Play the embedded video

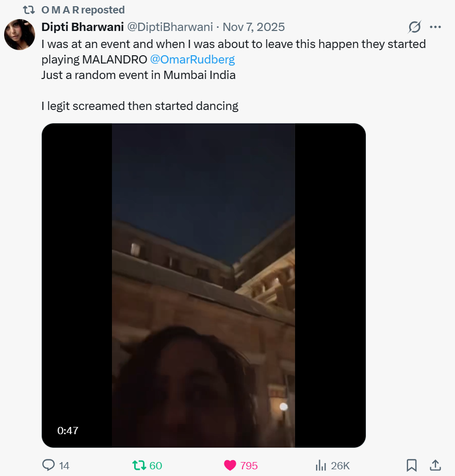tap(203, 285)
